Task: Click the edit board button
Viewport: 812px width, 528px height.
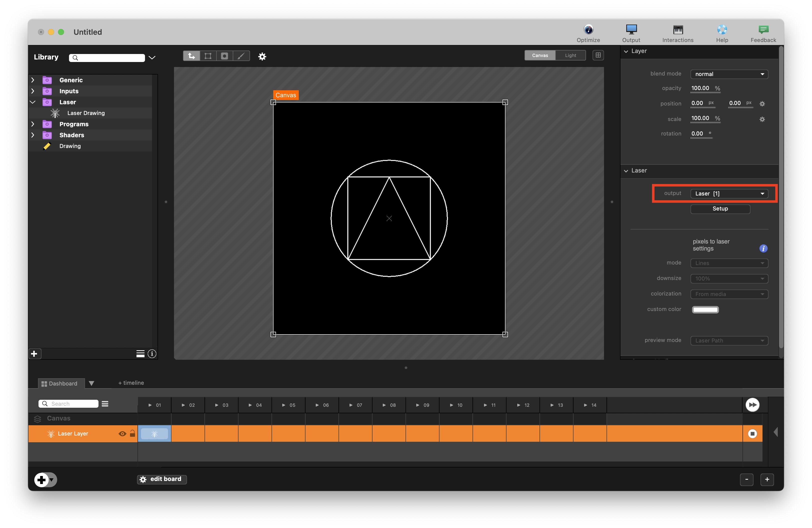Action: point(162,479)
